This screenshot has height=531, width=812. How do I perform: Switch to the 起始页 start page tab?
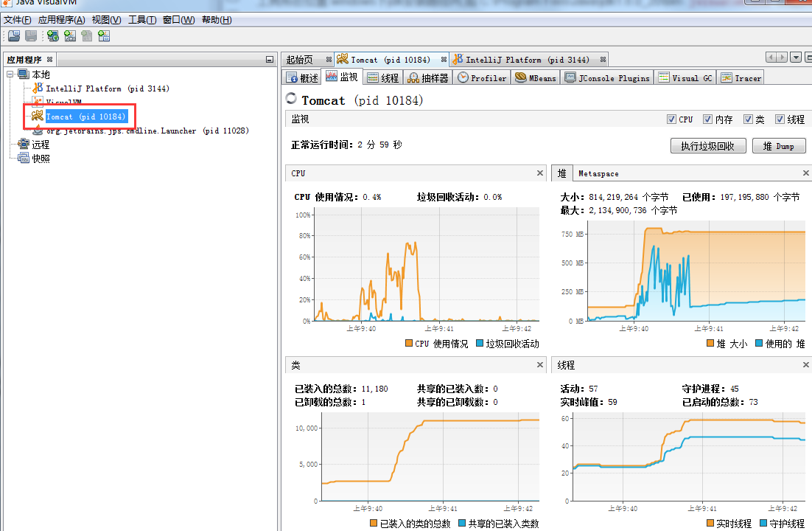coord(309,60)
